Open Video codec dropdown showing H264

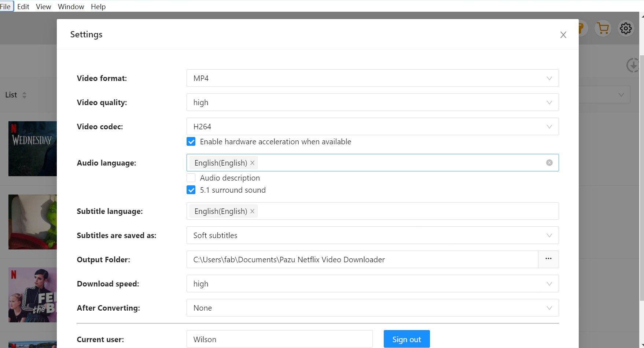coord(372,126)
